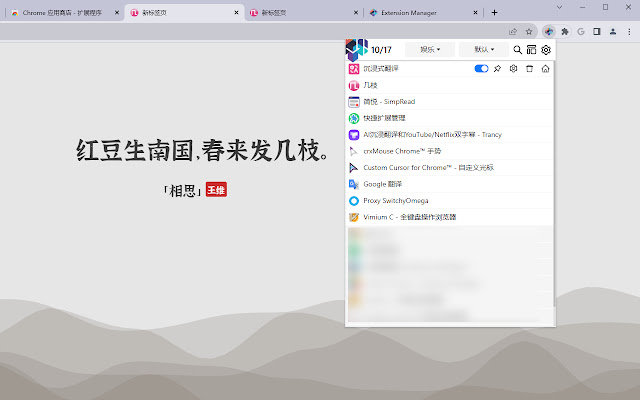Open Extension Manager settings gear in popup header
This screenshot has width=640, height=400.
pyautogui.click(x=546, y=50)
